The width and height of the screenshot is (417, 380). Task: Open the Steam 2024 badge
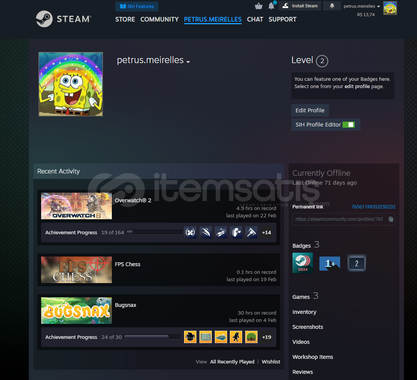303,263
